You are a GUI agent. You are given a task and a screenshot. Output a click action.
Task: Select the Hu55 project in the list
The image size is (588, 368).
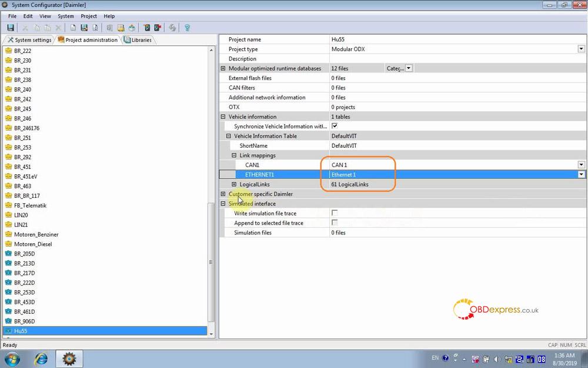[x=21, y=331]
